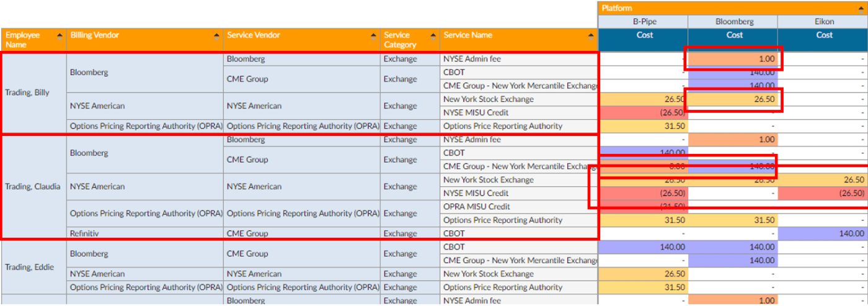868x306 pixels.
Task: Click Claudia's OPRA MISU Credit service name
Action: tap(519, 207)
